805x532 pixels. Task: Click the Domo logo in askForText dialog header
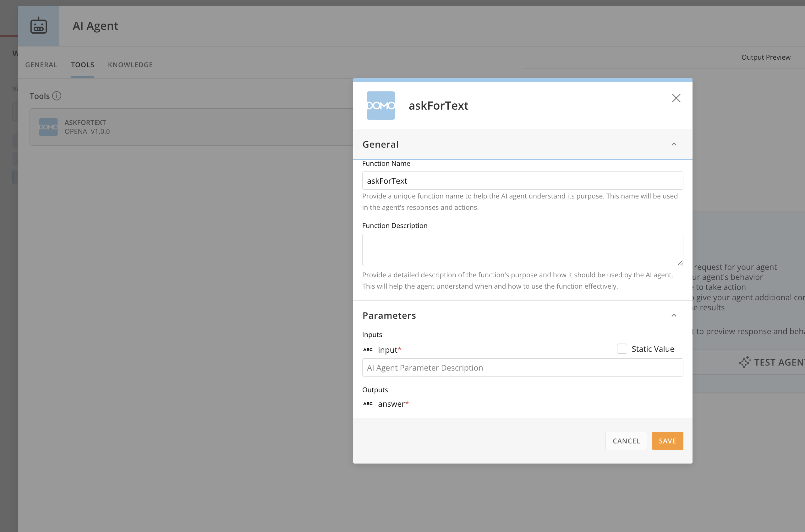tap(381, 106)
